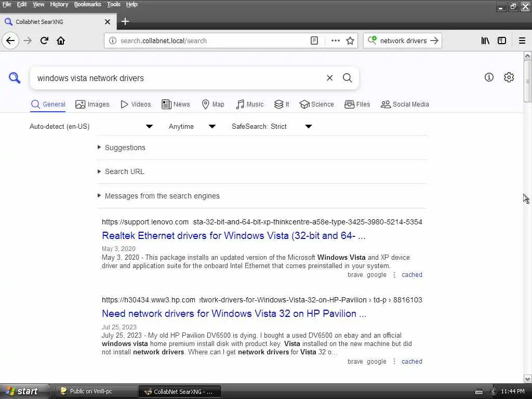Viewport: 532px width, 399px height.
Task: Open Realtek Ethernet drivers for Windows Vista result
Action: pos(233,235)
